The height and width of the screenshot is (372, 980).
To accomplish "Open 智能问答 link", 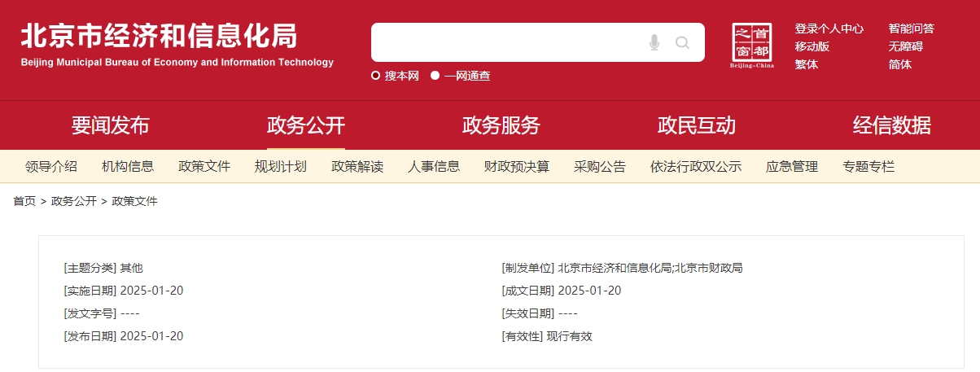I will pos(912,28).
